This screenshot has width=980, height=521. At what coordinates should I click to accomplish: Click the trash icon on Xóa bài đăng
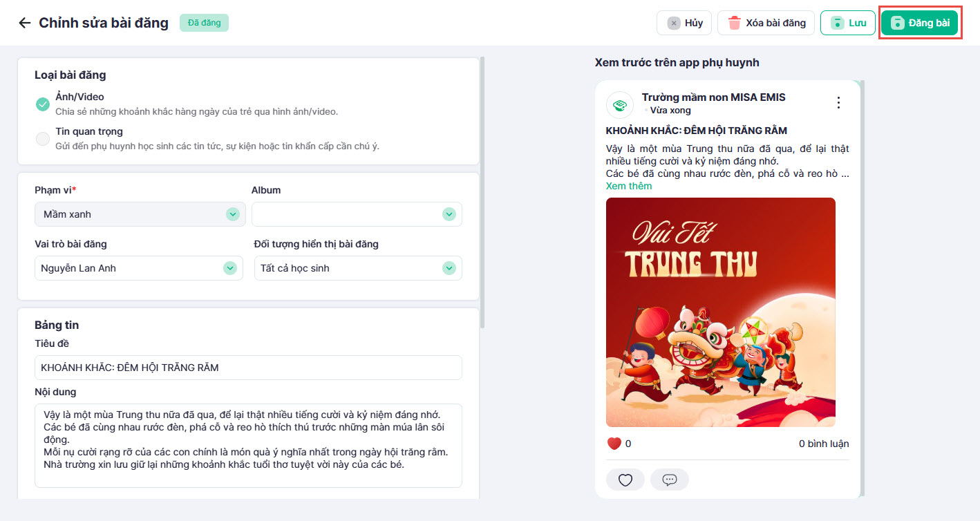point(734,23)
